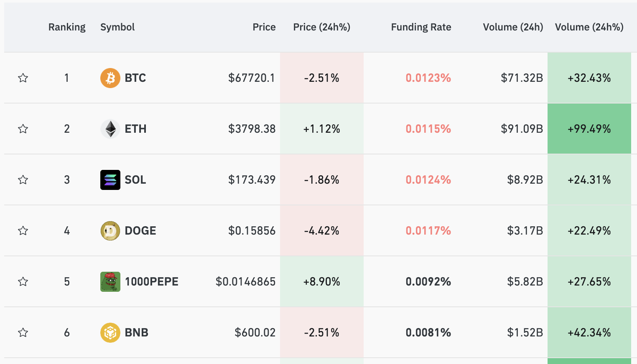Sort by the Funding Rate header
Viewport: 637px width, 364px height.
tap(421, 27)
